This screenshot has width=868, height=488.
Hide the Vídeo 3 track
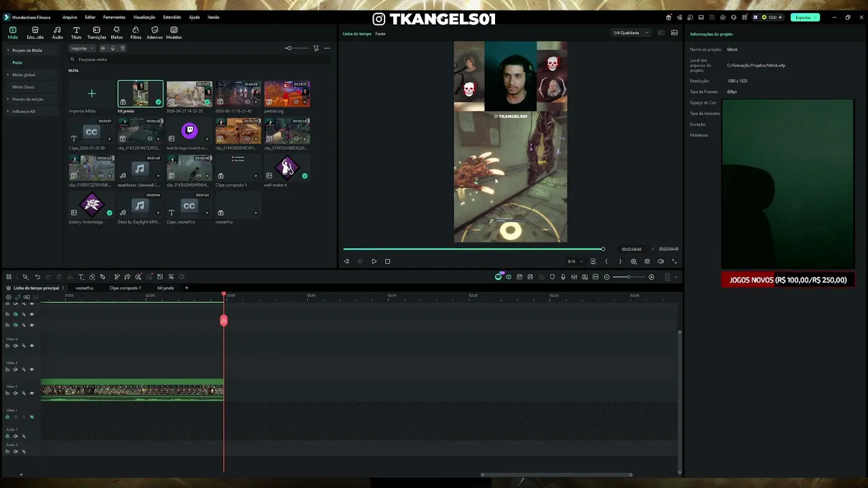31,369
